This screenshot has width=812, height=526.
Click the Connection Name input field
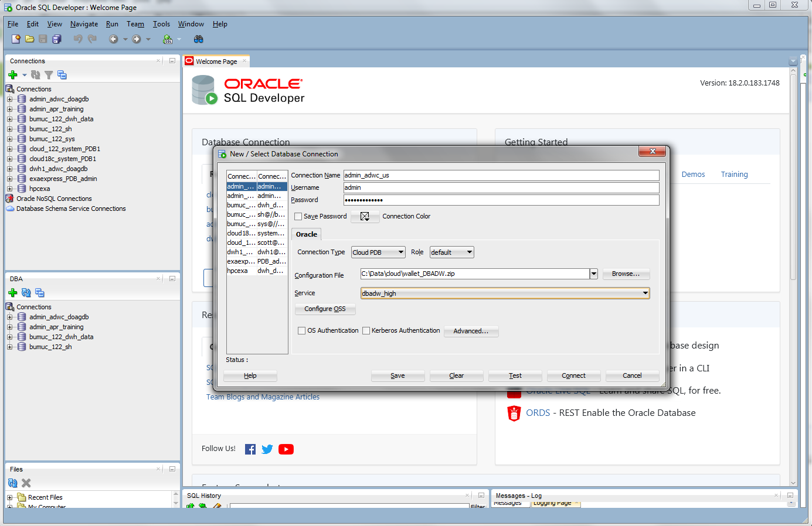[501, 175]
